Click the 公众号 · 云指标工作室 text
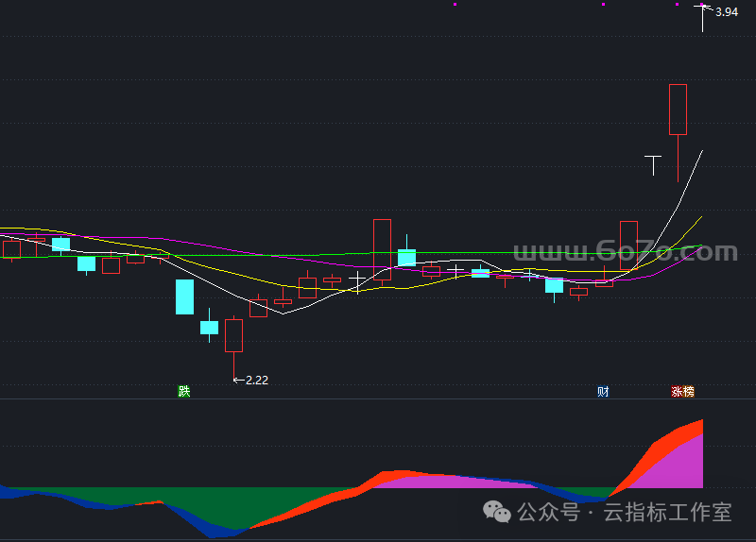756x542 pixels. coord(625,512)
